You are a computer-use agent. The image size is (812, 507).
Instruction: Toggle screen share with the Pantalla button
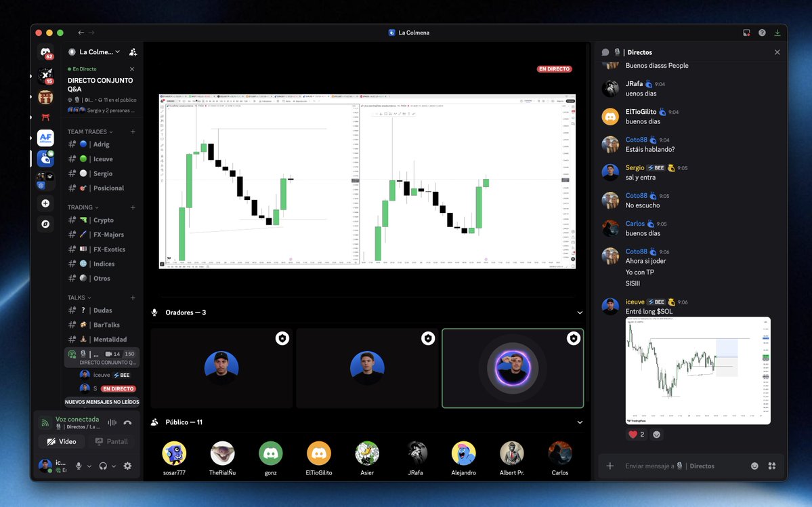point(111,442)
